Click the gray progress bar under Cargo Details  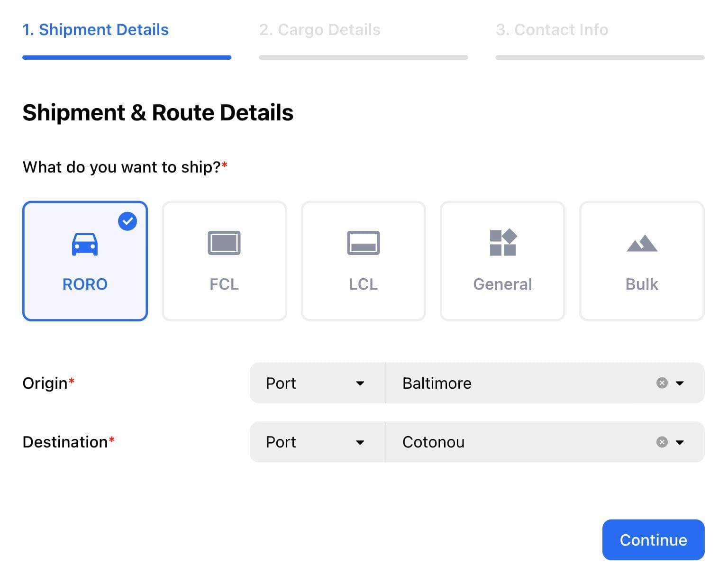[x=363, y=57]
